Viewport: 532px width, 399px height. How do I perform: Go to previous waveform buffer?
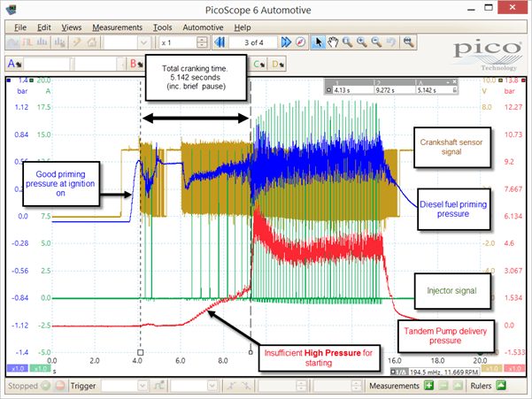220,42
